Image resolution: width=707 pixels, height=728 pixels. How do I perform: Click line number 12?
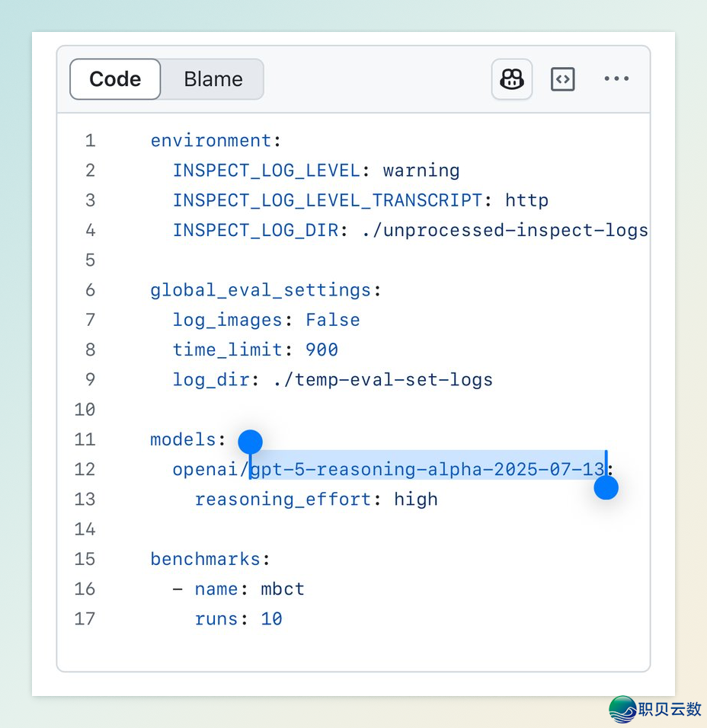(x=85, y=469)
